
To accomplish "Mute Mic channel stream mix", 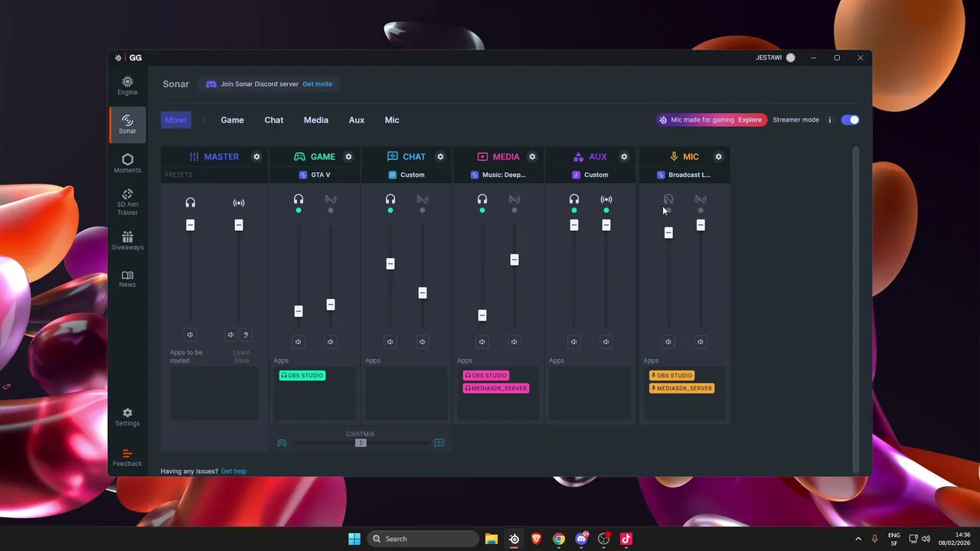I will [x=700, y=342].
